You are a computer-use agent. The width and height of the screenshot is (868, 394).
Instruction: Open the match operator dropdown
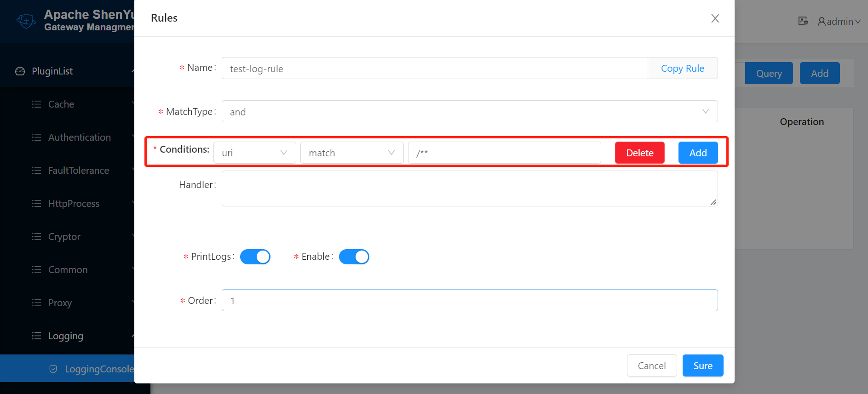(351, 153)
